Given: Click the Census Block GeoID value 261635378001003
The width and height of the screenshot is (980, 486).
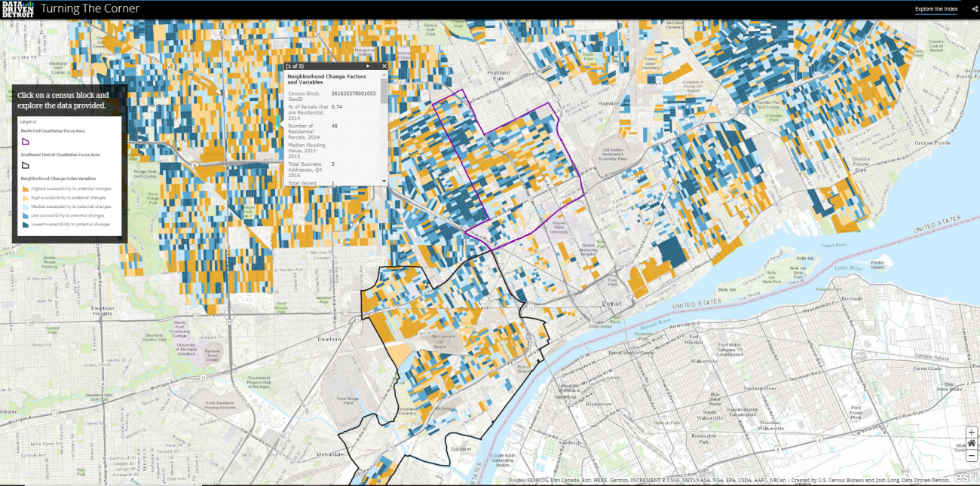Looking at the screenshot, I should [x=353, y=93].
